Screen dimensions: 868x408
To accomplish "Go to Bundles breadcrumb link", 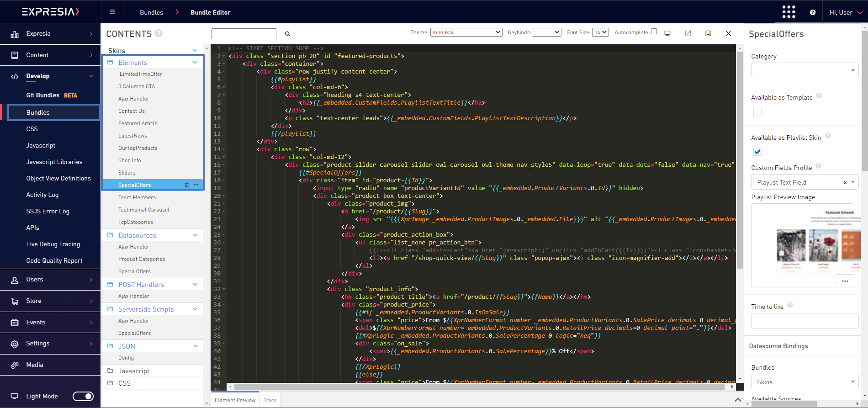I will (x=151, y=12).
